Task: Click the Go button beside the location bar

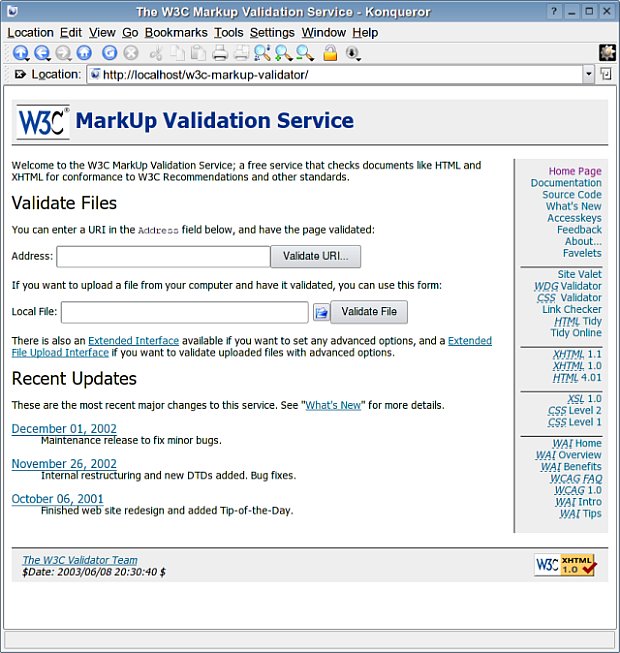Action: 606,74
